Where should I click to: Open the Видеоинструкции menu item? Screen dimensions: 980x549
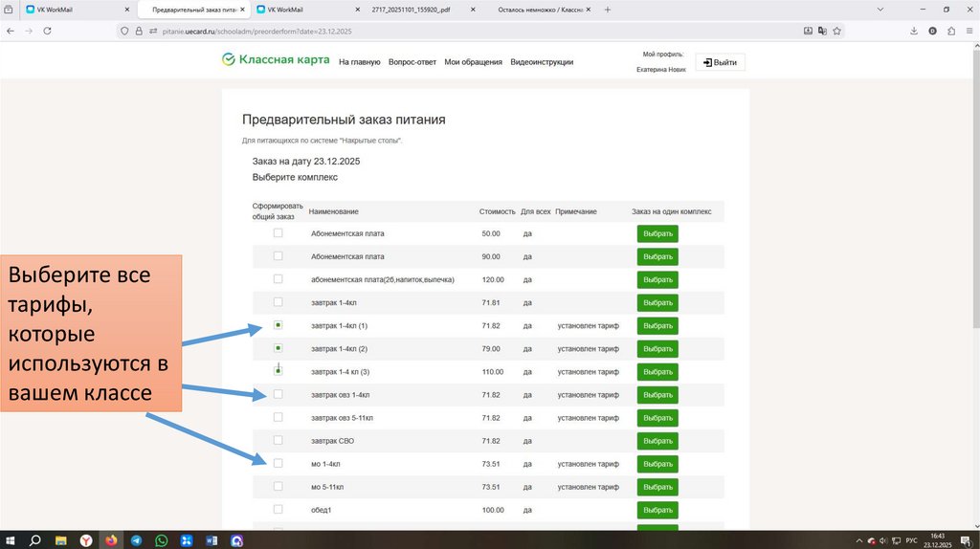coord(542,62)
